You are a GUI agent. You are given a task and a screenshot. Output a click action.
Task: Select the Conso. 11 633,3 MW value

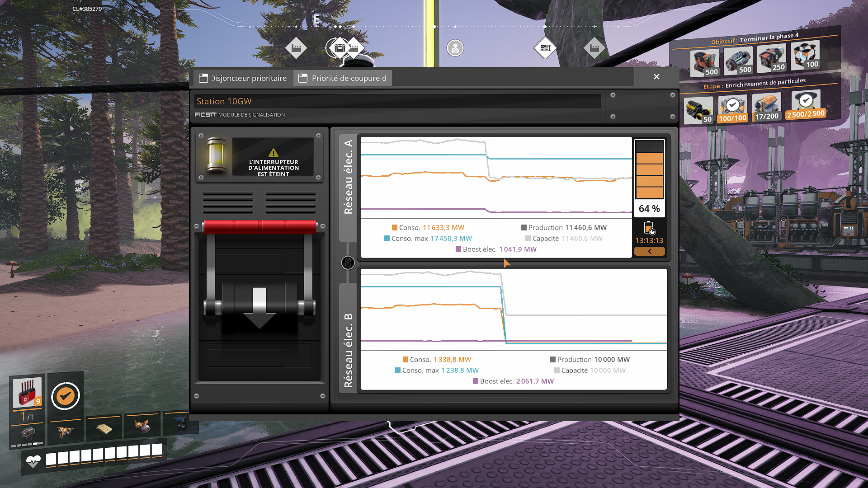point(443,228)
